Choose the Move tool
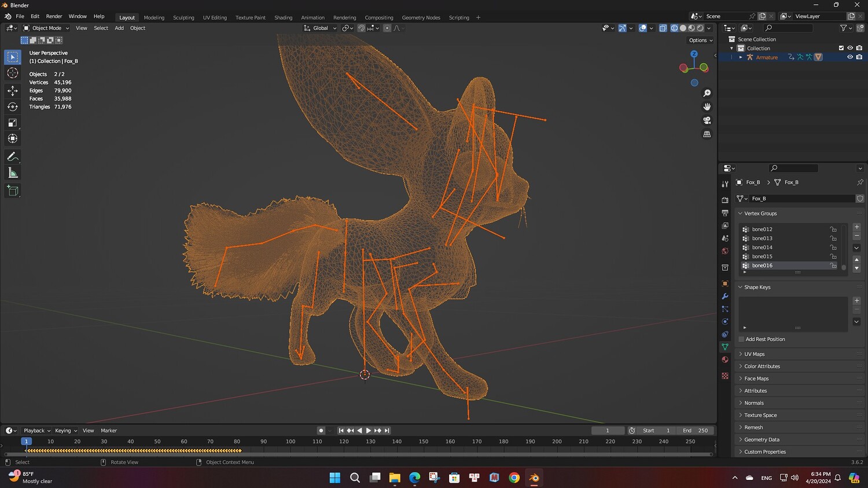Screen dimensions: 868x488 pos(13,90)
